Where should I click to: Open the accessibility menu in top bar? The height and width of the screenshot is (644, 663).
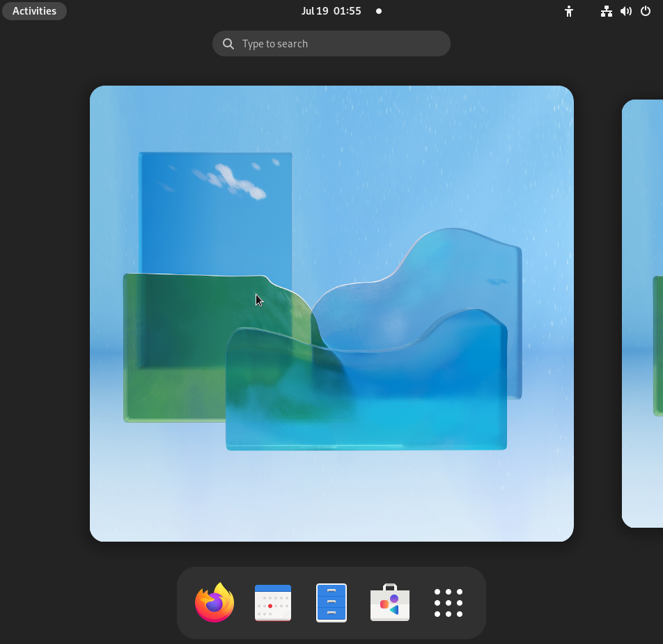pos(569,11)
